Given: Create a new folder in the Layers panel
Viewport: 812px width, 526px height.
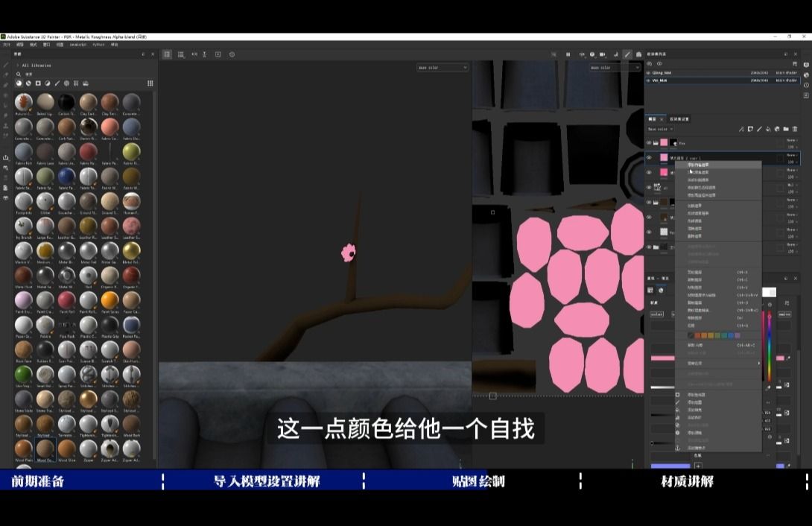Looking at the screenshot, I should [785, 129].
